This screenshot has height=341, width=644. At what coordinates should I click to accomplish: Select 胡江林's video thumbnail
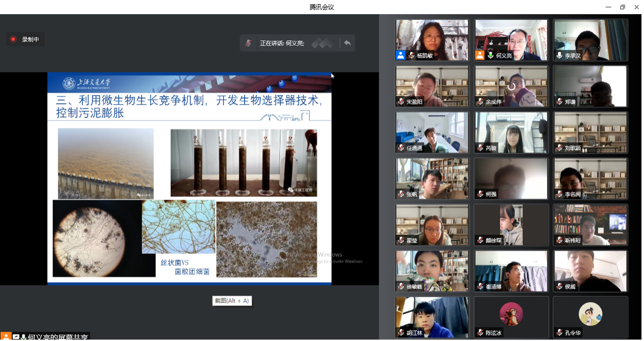(x=432, y=317)
